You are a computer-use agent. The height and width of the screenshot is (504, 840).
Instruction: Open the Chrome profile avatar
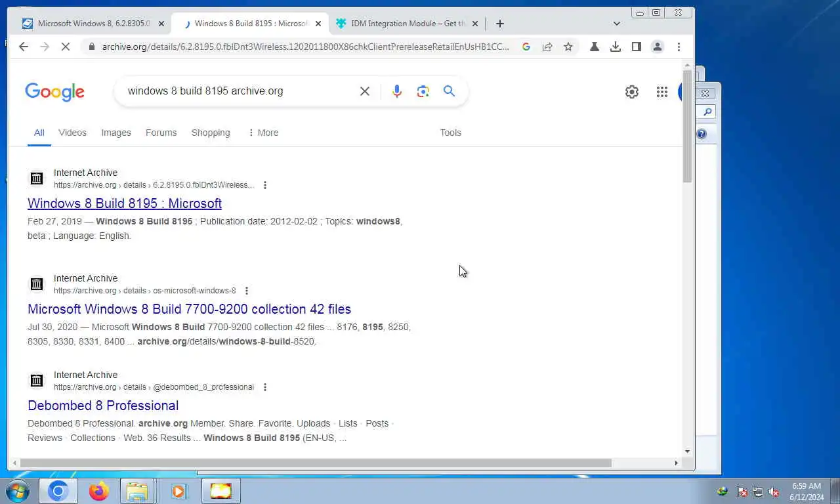click(x=658, y=47)
